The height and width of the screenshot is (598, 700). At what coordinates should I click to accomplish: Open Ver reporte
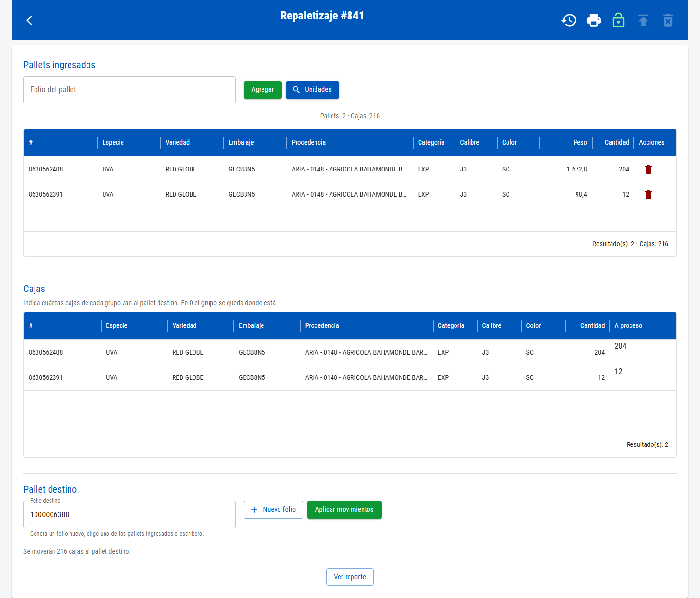tap(350, 577)
